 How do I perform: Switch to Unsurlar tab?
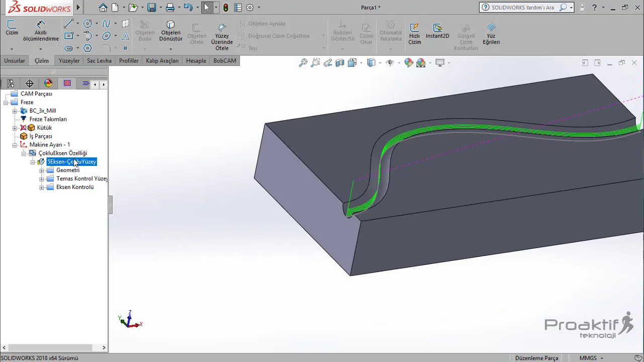(x=15, y=61)
